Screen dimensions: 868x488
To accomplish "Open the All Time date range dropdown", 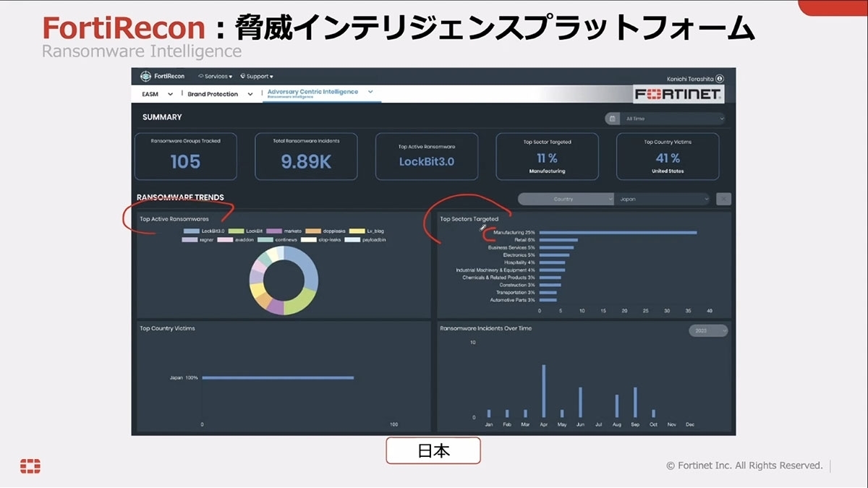I will coord(673,119).
